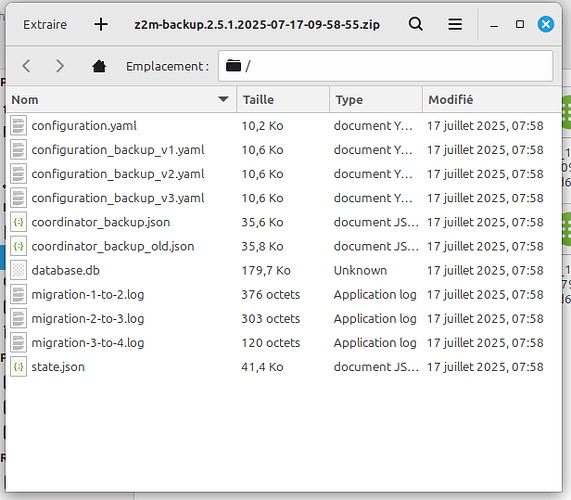Viewport: 571px width, 500px height.
Task: Select the coordinator_backup.json file icon
Action: (x=18, y=222)
